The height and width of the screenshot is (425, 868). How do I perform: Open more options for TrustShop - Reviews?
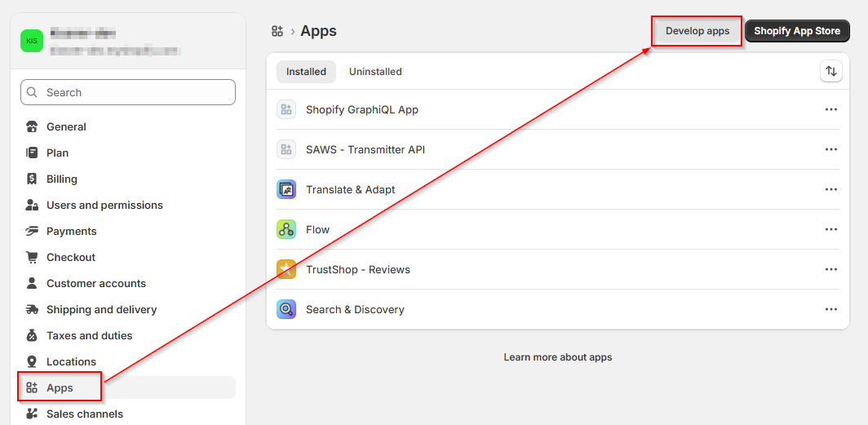tap(831, 269)
